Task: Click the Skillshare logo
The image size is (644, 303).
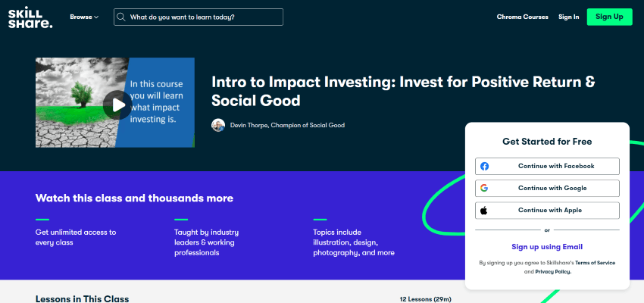Action: coord(30,17)
